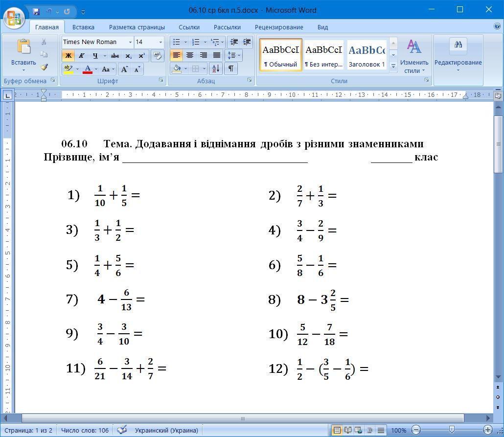Viewport: 504px width, 437px height.
Task: Select the tab stop type selector
Action: click(x=7, y=95)
